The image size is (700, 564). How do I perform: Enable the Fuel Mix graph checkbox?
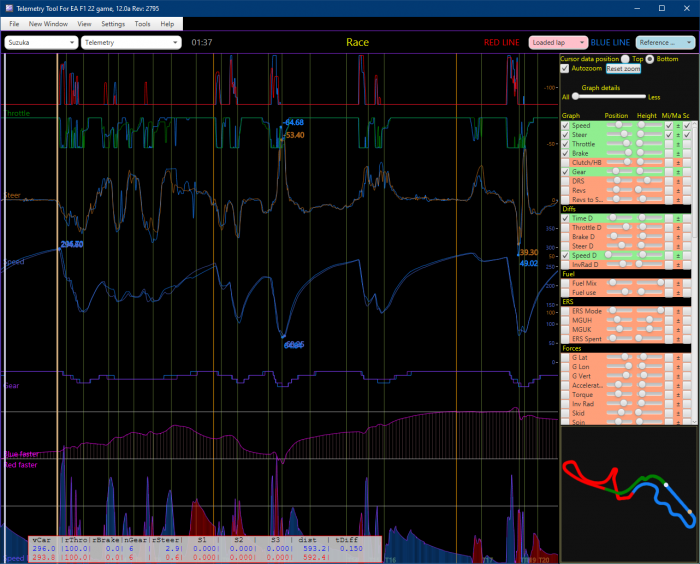(x=566, y=284)
